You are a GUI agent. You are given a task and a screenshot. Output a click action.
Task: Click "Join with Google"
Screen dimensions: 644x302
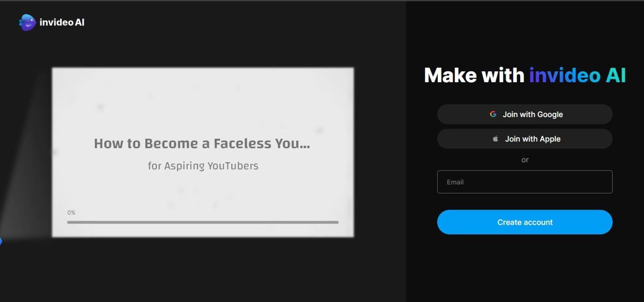coord(524,114)
